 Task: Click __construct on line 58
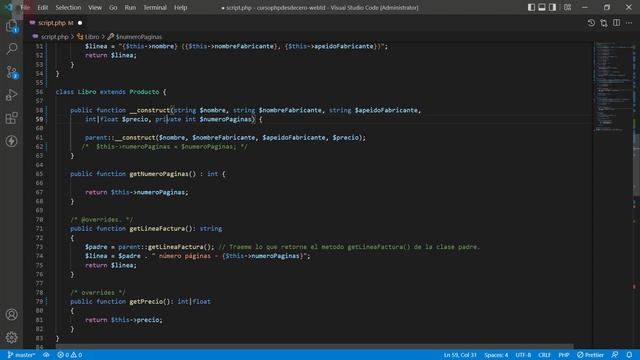click(x=150, y=110)
